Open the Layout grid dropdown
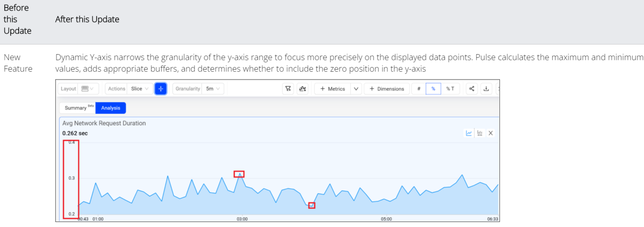The height and width of the screenshot is (227, 644). (x=88, y=89)
